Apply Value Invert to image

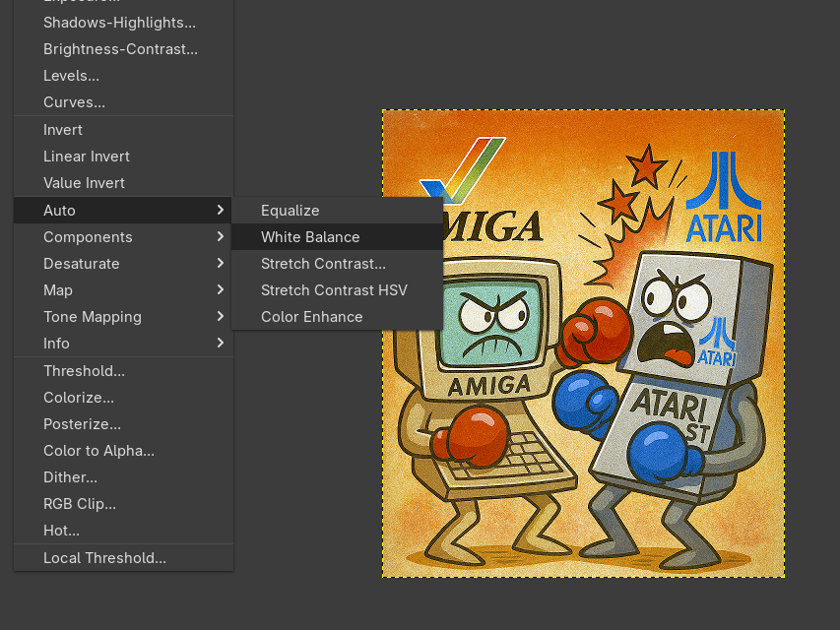pyautogui.click(x=84, y=183)
